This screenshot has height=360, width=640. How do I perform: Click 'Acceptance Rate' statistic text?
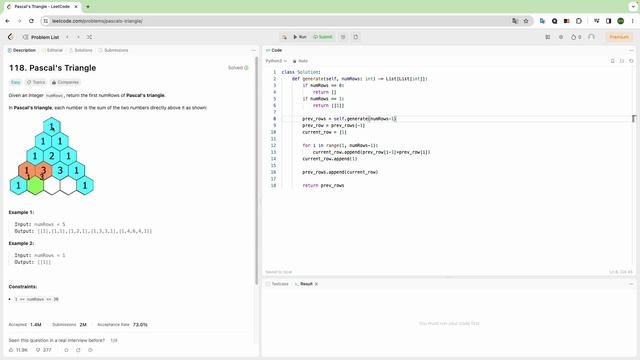coord(113,325)
